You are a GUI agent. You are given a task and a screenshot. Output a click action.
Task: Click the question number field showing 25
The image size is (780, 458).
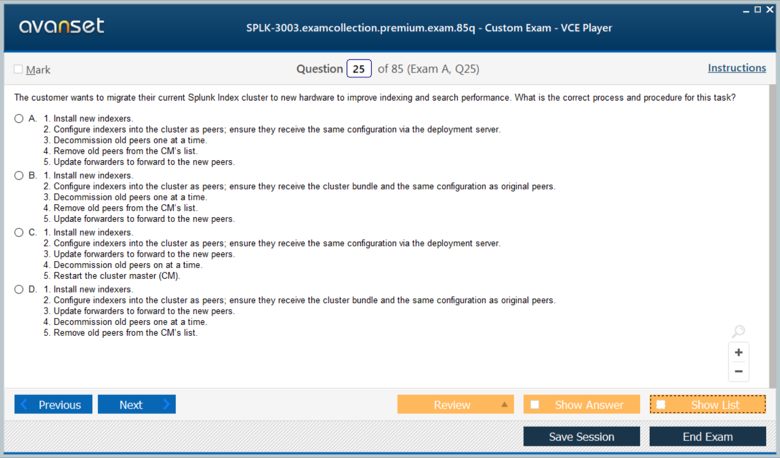point(359,69)
